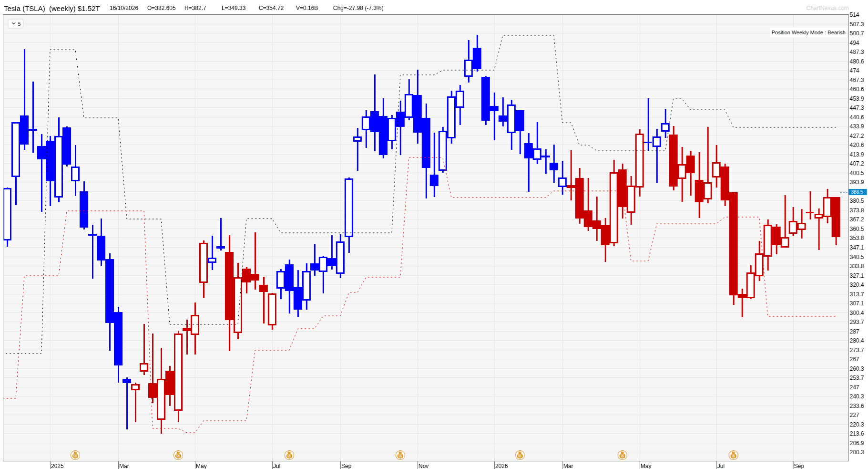Click the earnings marker between Mar and May 2026

pos(622,455)
